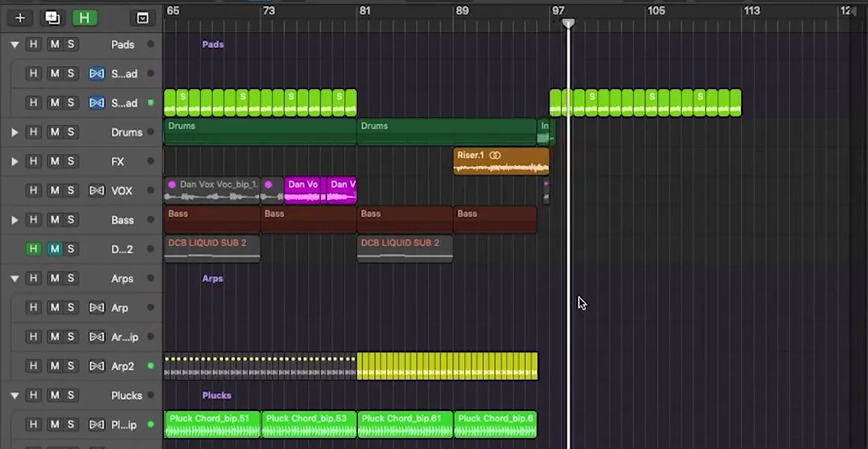Image resolution: width=868 pixels, height=449 pixels.
Task: Toggle freeze icon on the Pl...ip track
Action: coord(97,425)
